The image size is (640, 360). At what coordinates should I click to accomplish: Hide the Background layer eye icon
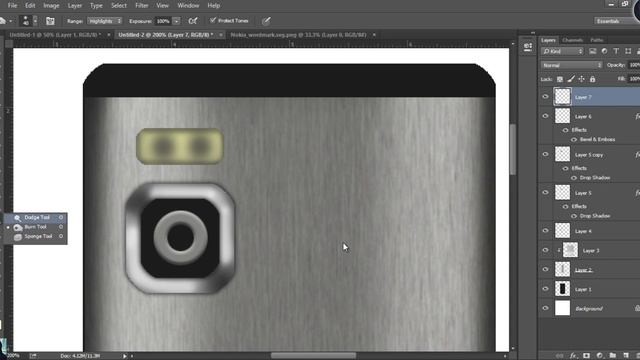(x=545, y=308)
